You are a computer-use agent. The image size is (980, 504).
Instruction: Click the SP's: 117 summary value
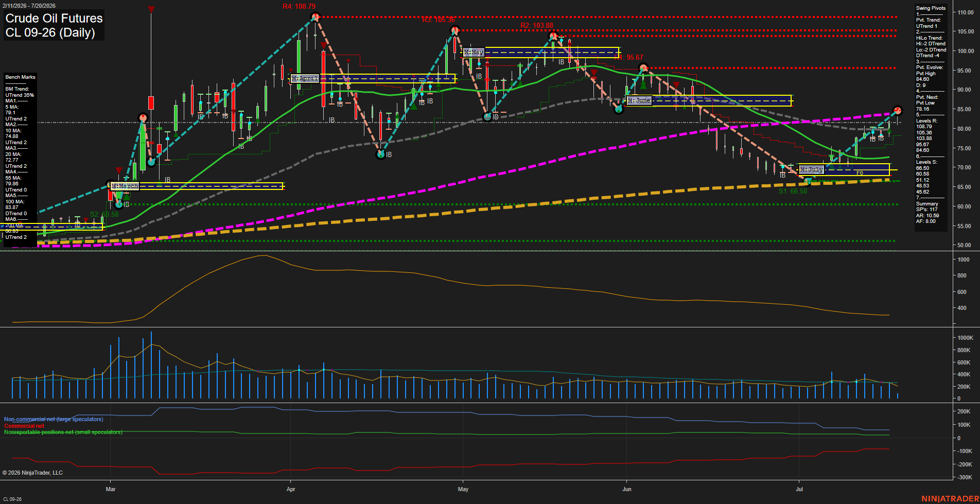pyautogui.click(x=927, y=210)
